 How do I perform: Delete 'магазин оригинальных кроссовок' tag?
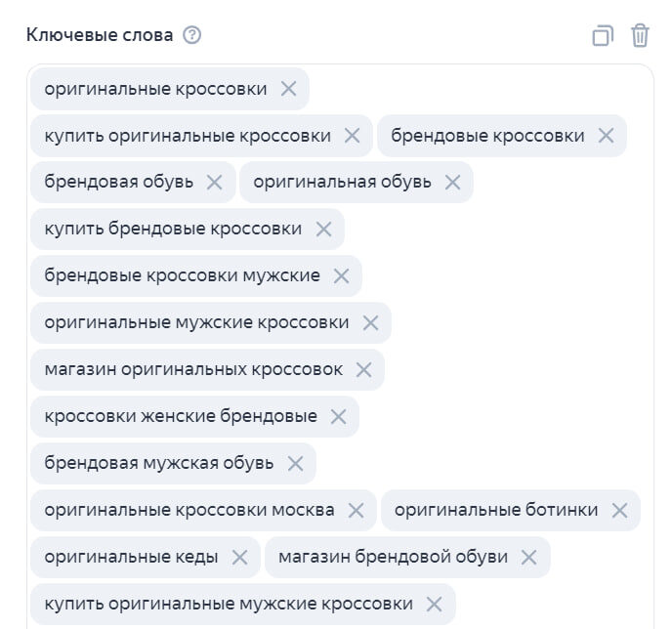pos(363,369)
